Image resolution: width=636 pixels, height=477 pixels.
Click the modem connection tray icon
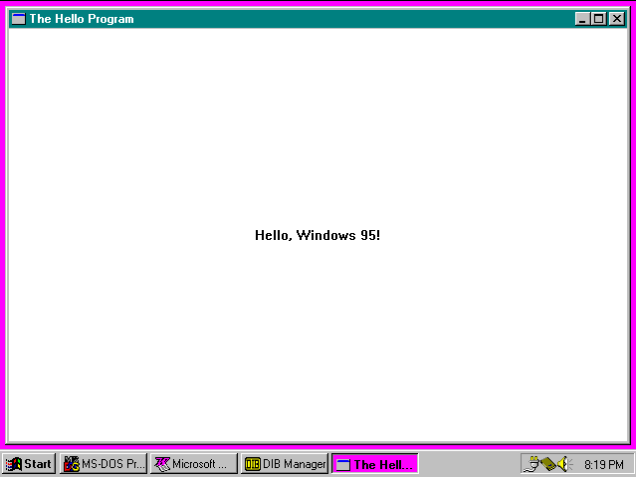(x=532, y=464)
